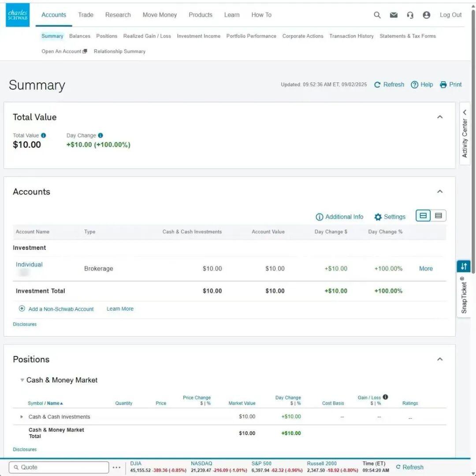Click Add a Non-Schwab Account link
This screenshot has width=476, height=476.
[61, 309]
